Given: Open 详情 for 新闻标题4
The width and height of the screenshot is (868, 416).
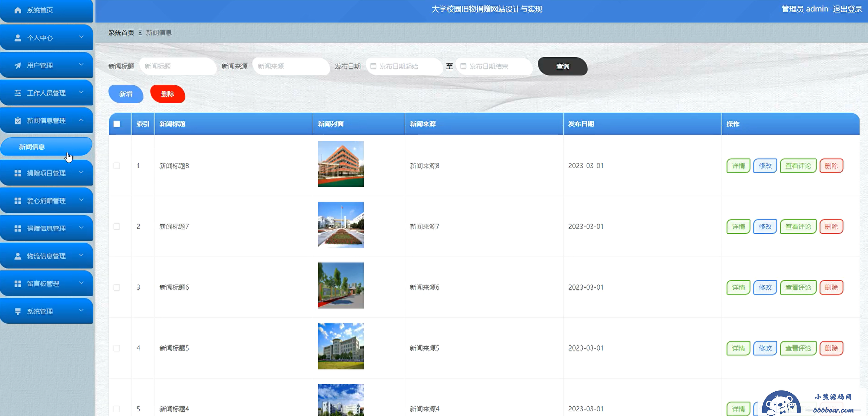Looking at the screenshot, I should click(738, 409).
